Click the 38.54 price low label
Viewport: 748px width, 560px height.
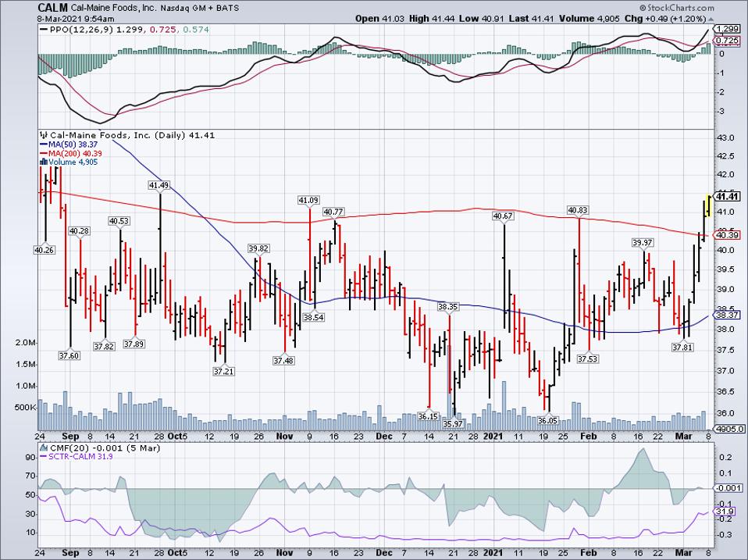[313, 317]
